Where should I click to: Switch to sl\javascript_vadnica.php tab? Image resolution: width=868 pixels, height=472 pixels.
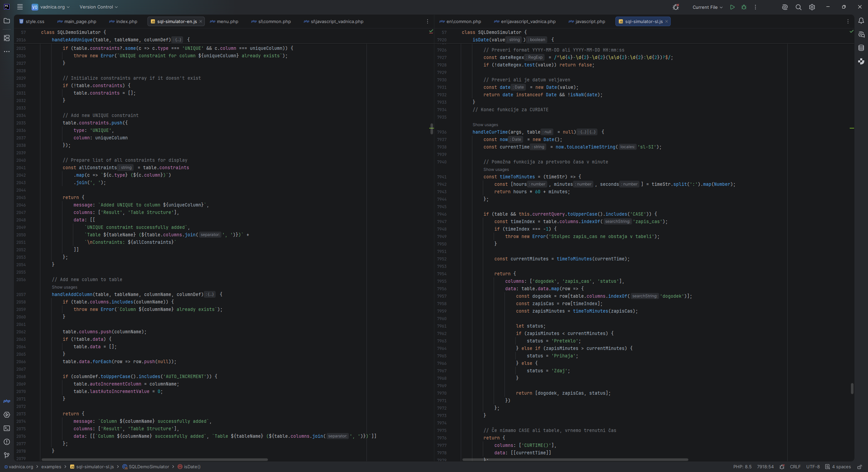334,21
